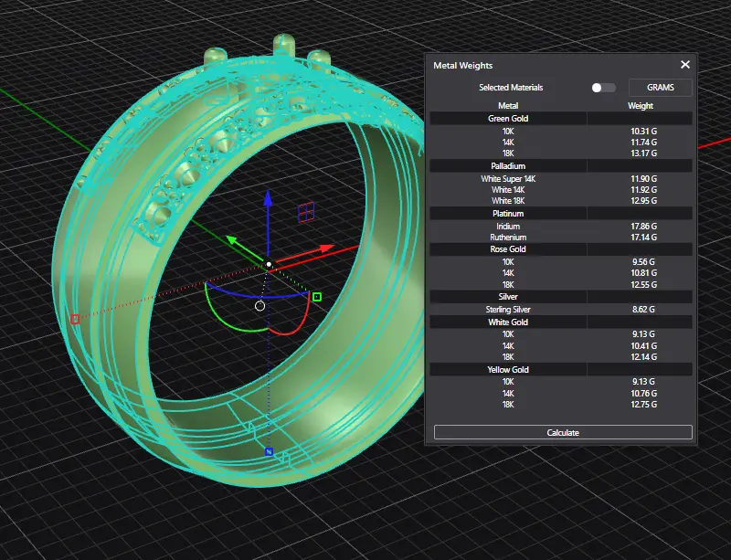Grab the green Y-axis move arrow

pyautogui.click(x=234, y=241)
